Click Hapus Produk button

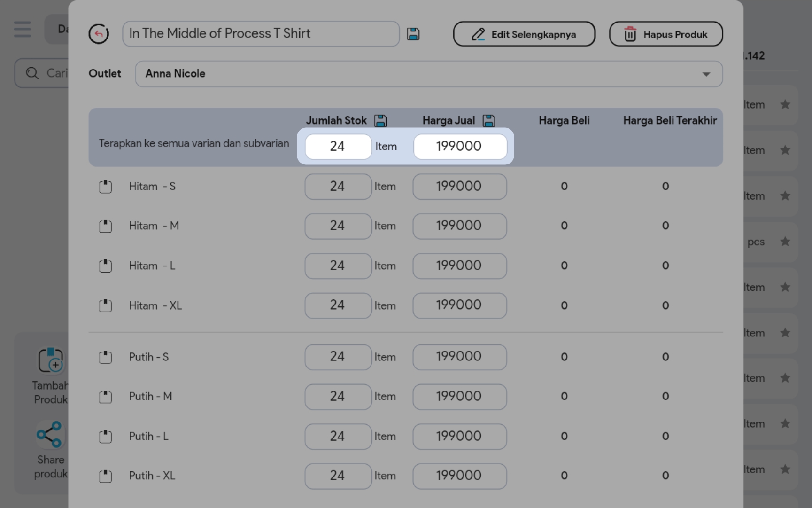pos(665,34)
